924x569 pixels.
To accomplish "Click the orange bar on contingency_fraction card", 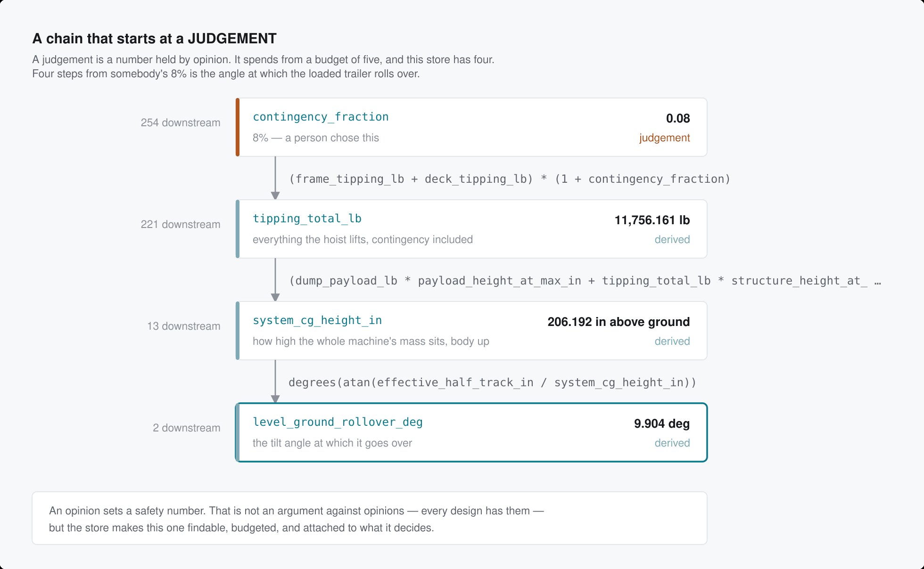I will tap(238, 127).
